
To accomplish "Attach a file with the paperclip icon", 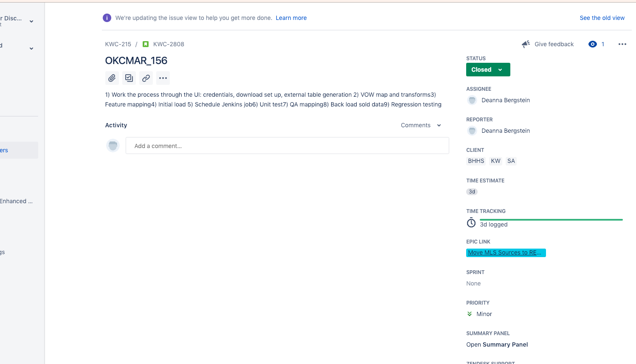I will [x=112, y=78].
